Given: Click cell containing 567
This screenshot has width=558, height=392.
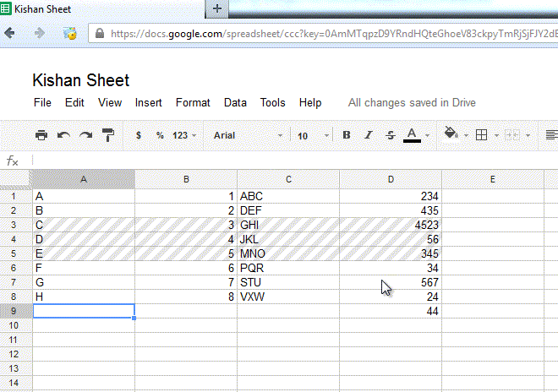Looking at the screenshot, I should point(391,282).
